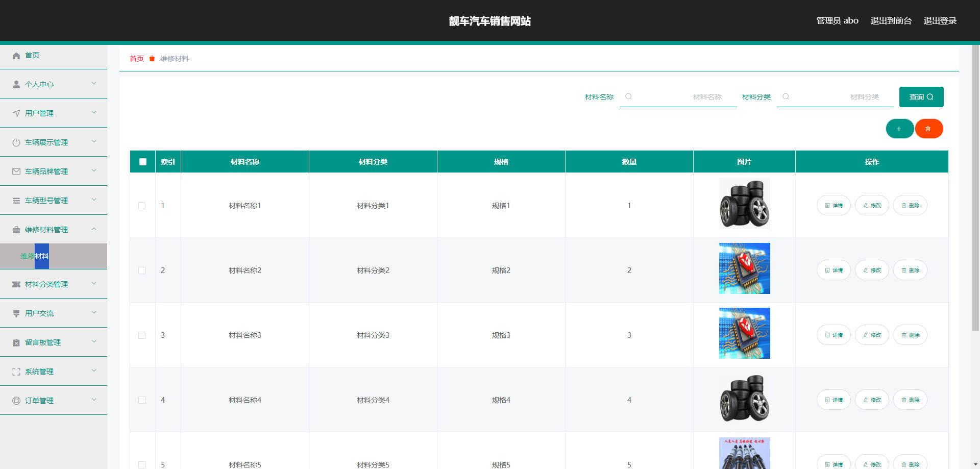Click the 规格 column header

pyautogui.click(x=501, y=162)
